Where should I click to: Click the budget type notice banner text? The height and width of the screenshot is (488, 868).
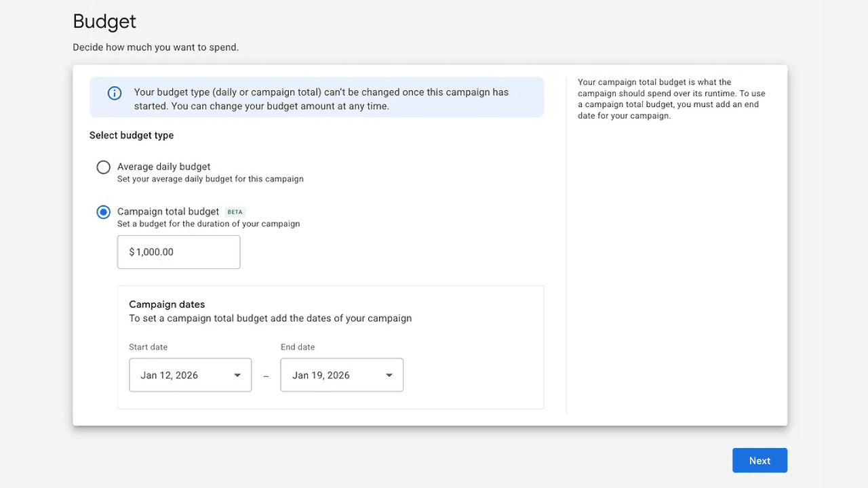pos(321,99)
